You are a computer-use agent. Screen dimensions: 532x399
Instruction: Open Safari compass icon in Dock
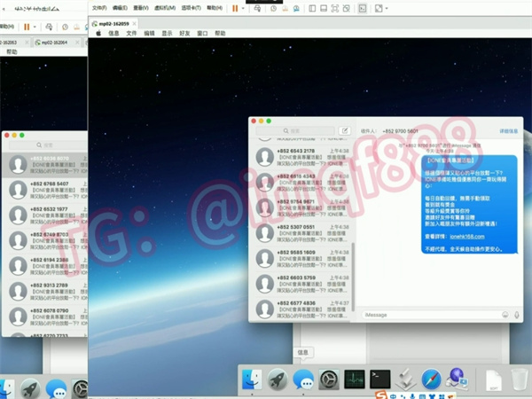432,380
